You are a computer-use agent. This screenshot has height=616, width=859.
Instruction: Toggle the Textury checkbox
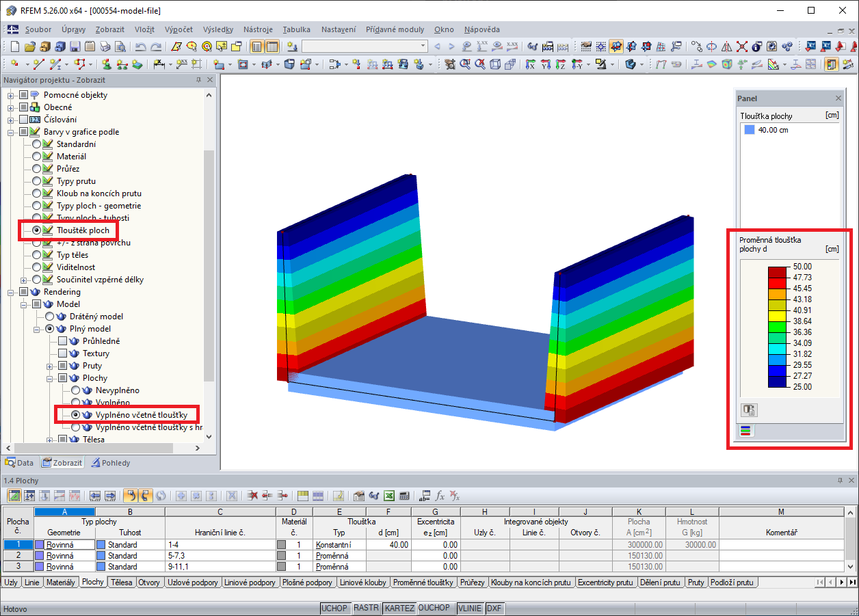(62, 353)
